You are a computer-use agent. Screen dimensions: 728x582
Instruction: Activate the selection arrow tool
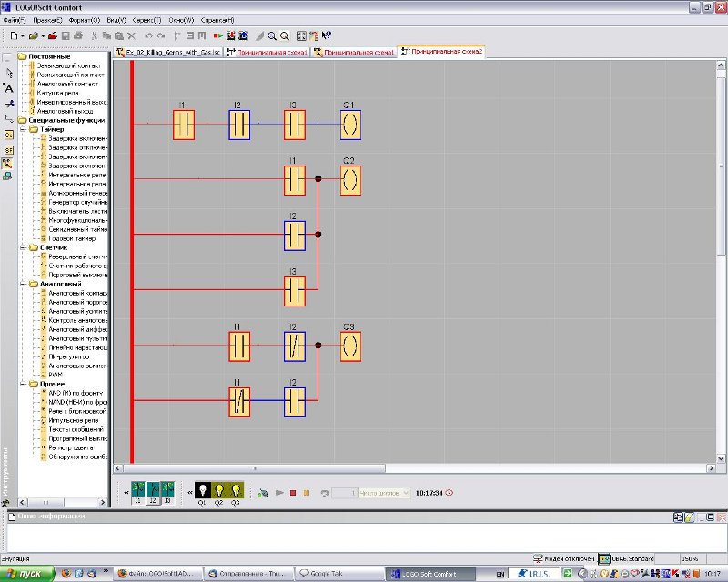point(8,72)
